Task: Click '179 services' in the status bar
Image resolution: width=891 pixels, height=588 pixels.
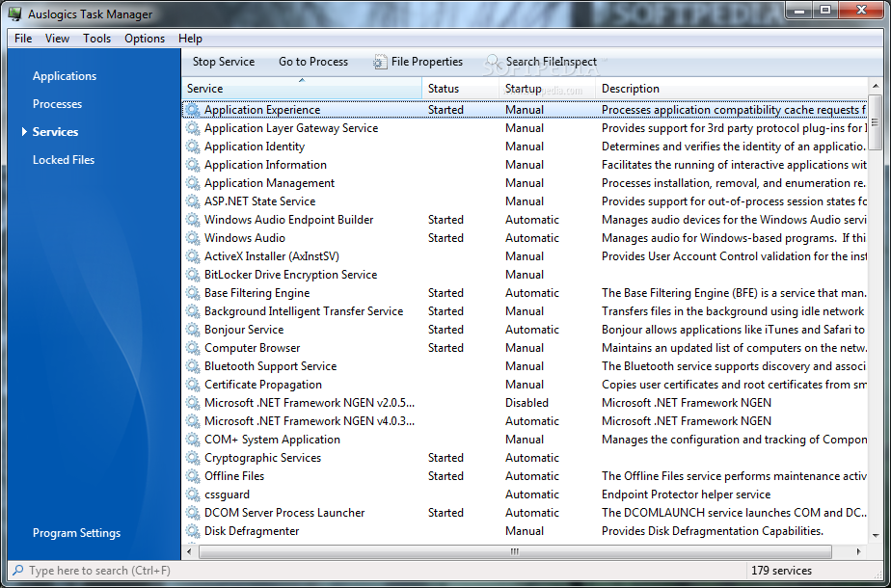Action: [x=781, y=571]
